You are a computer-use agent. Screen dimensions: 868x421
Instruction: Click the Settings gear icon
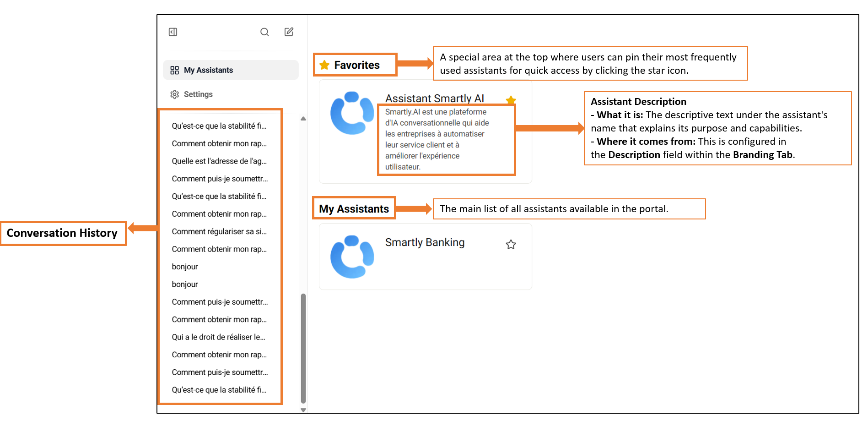[175, 94]
